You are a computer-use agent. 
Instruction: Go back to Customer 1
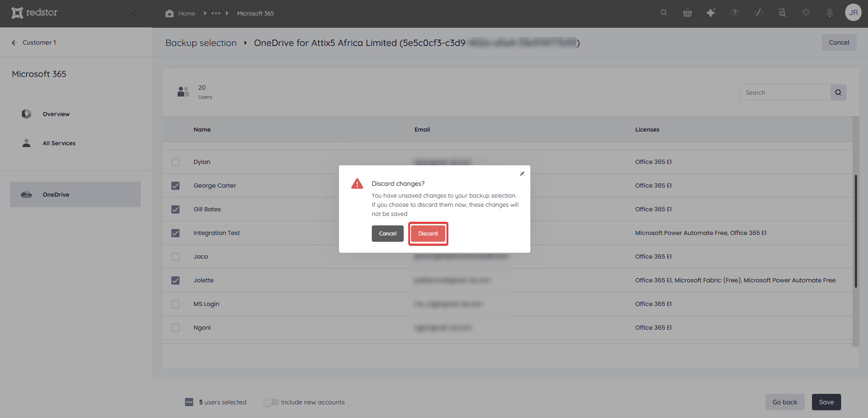coord(40,42)
